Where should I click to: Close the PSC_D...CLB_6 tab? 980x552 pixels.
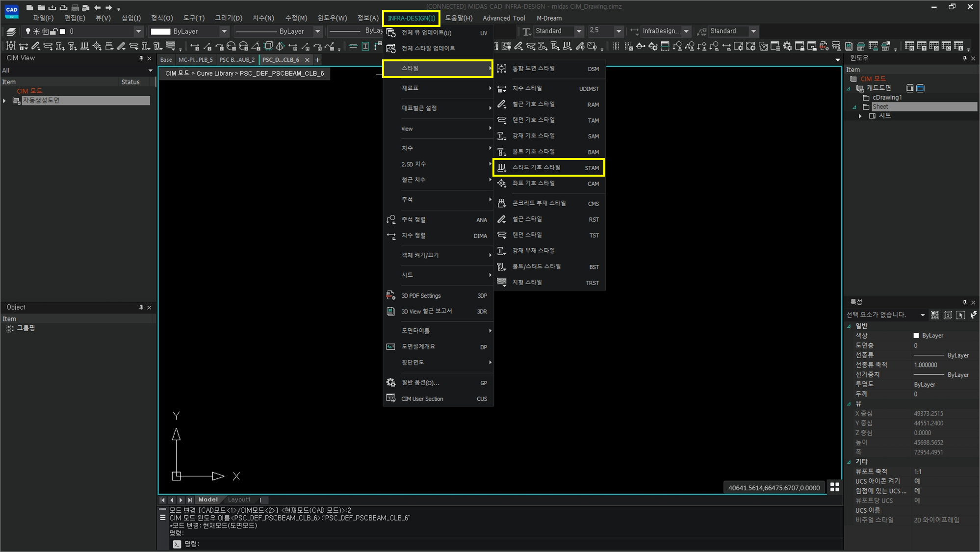(x=307, y=60)
